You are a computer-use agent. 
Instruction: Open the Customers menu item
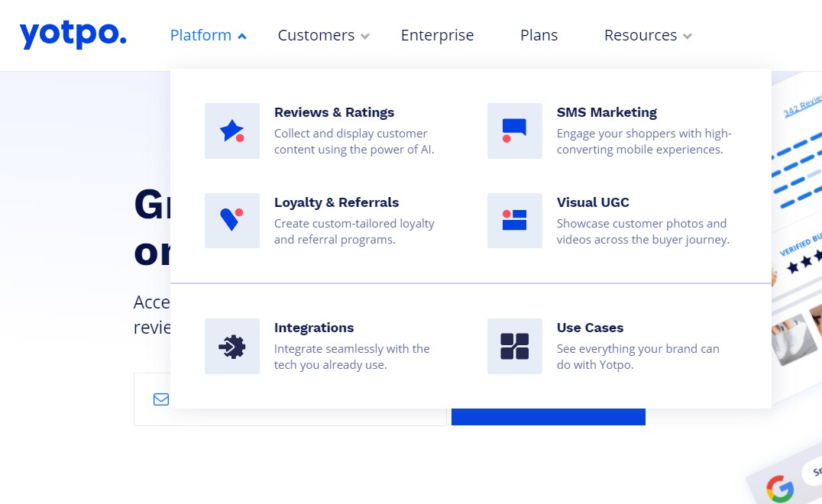pos(316,35)
